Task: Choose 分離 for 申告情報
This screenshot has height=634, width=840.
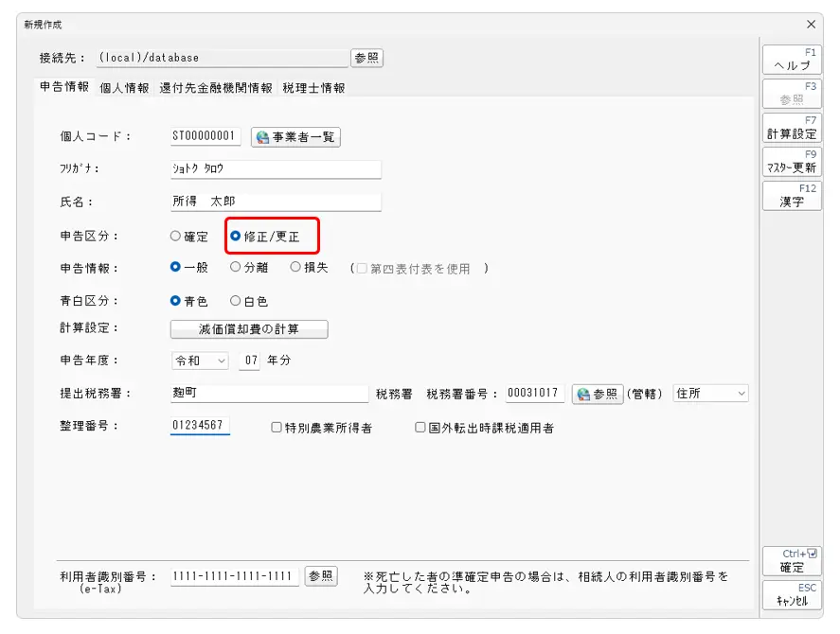Action: point(236,268)
